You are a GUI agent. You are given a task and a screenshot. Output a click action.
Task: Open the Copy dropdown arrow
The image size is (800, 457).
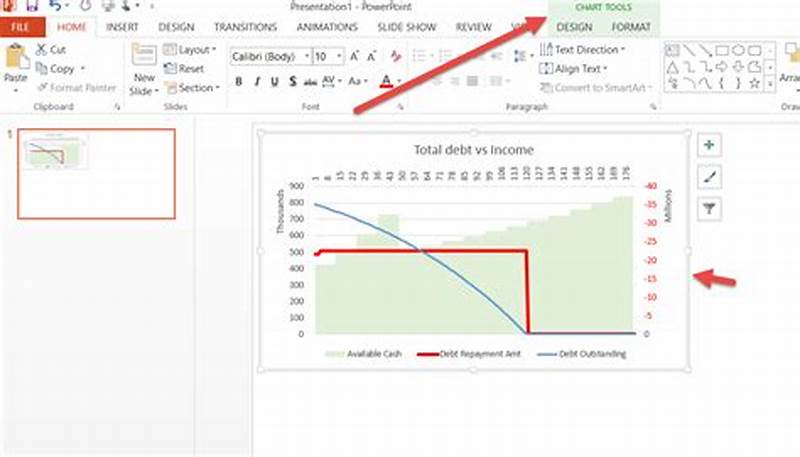[83, 68]
